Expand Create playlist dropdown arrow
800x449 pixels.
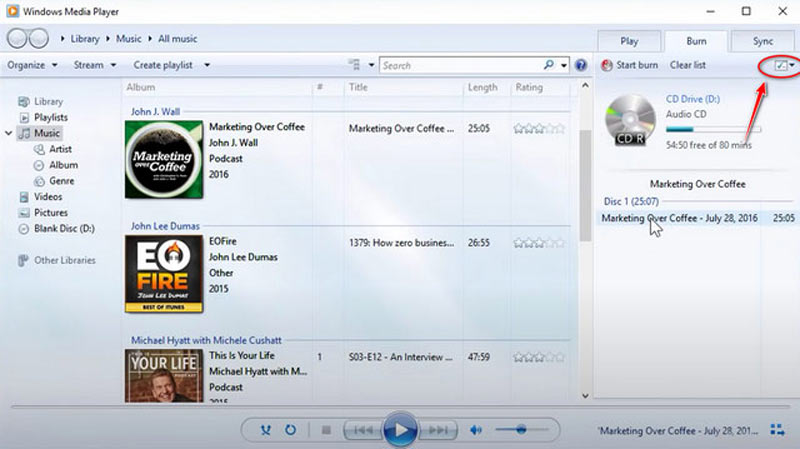click(207, 65)
